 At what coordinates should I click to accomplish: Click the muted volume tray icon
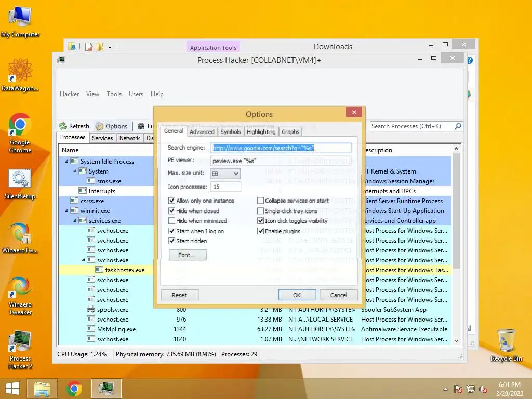click(483, 389)
